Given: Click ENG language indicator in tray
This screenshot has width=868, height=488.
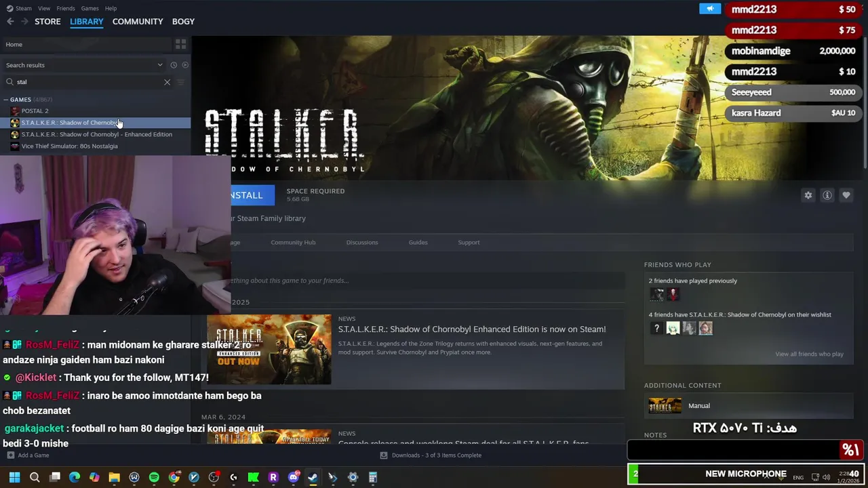Looking at the screenshot, I should click(x=798, y=477).
